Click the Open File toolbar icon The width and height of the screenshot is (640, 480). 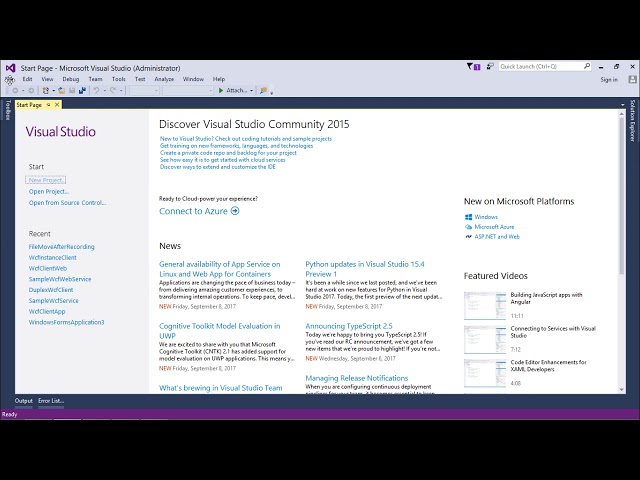pyautogui.click(x=62, y=90)
